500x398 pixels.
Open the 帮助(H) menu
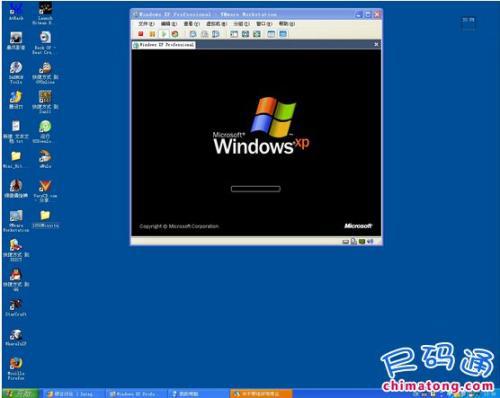[287, 24]
